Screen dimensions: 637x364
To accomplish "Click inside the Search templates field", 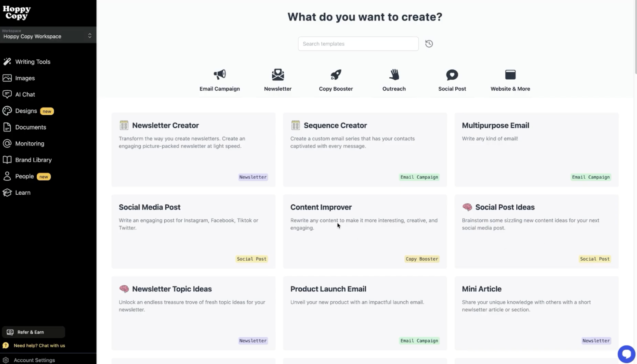I will (x=358, y=44).
